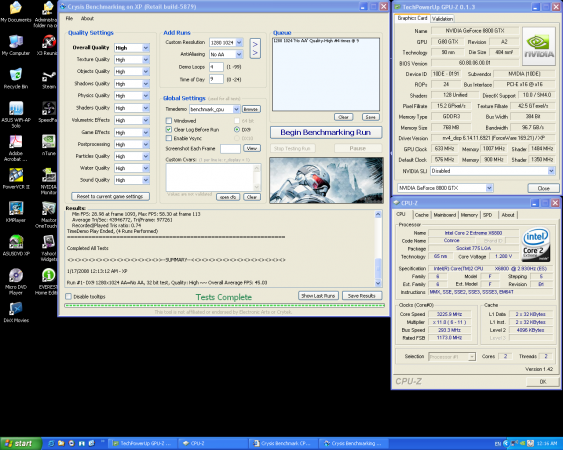Launch the Adobe Acrobat desktop shortcut
The image size is (563, 450).
(x=16, y=148)
